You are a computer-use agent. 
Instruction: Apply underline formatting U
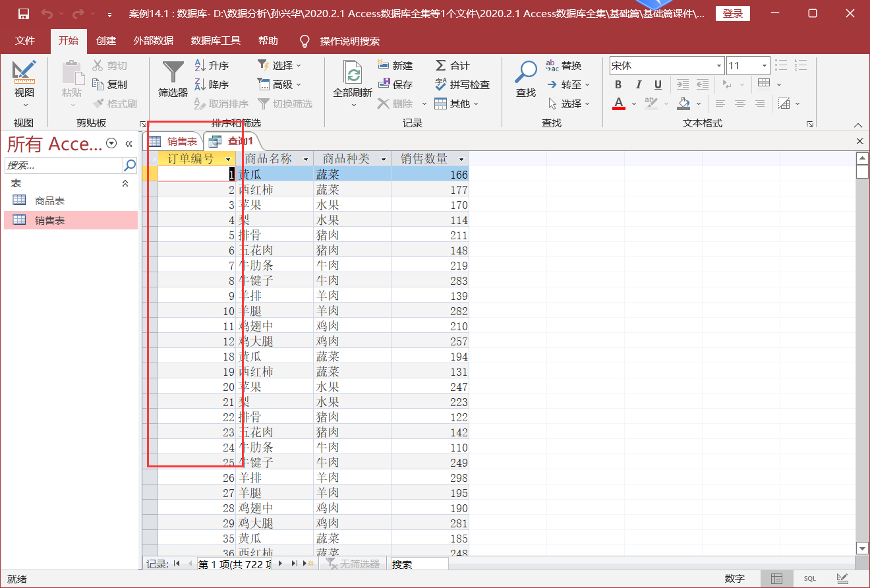point(658,84)
